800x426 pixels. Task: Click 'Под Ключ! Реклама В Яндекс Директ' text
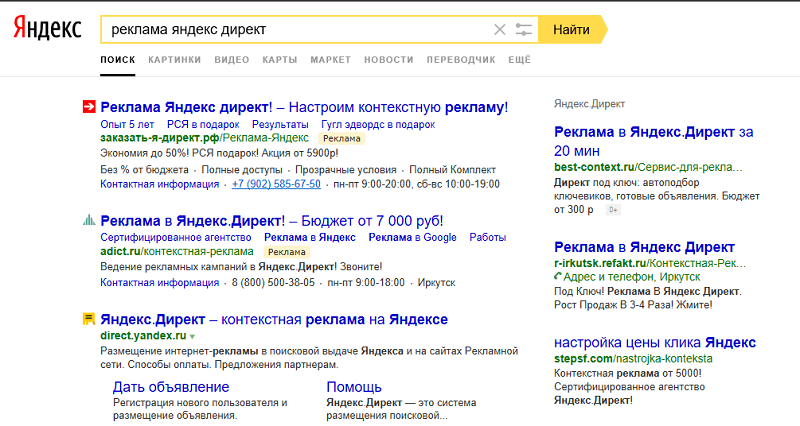(648, 292)
